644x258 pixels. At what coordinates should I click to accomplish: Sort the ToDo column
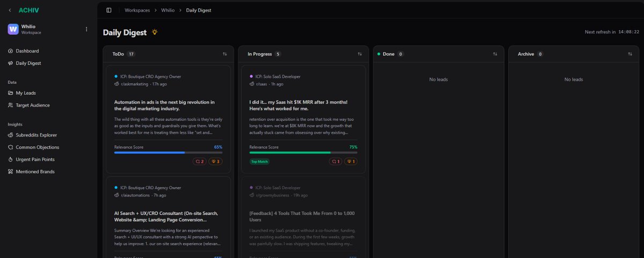[x=225, y=54]
